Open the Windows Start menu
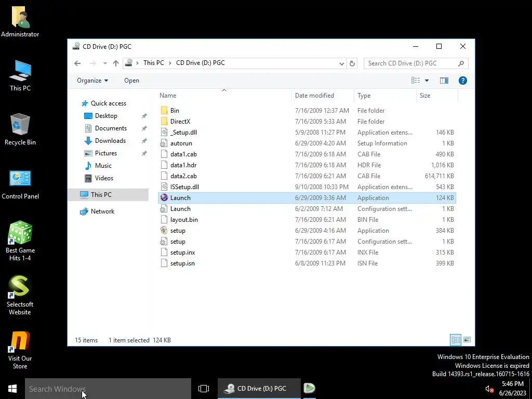Viewport: 532px width, 399px height. pyautogui.click(x=12, y=389)
